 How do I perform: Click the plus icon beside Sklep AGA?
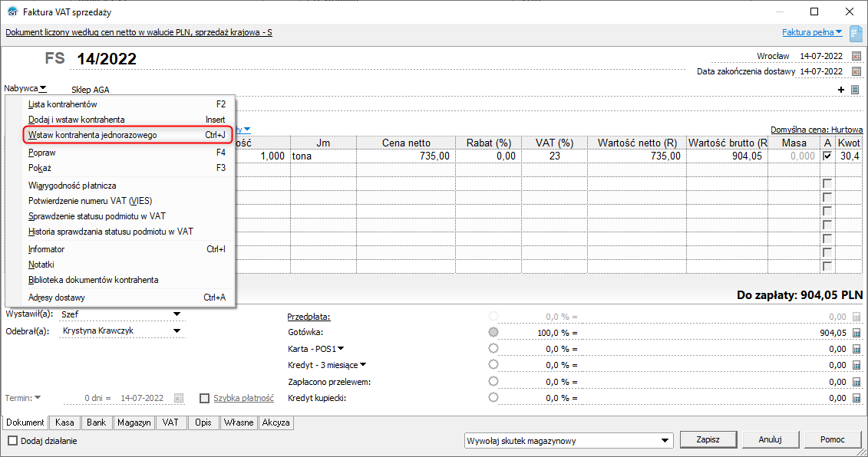coord(841,90)
